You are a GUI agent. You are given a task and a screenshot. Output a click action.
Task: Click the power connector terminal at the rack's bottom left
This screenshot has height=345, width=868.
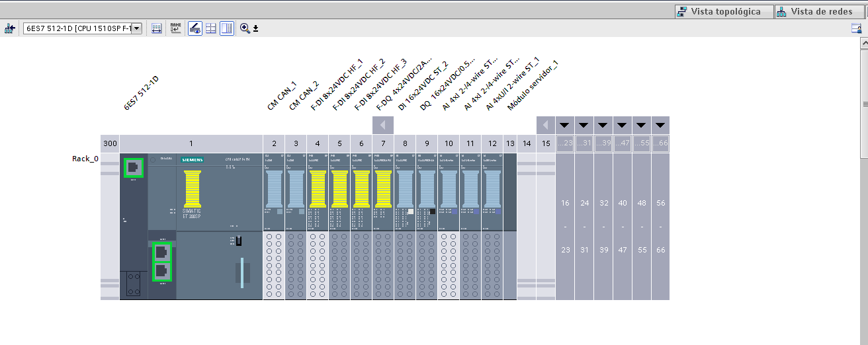point(134,284)
